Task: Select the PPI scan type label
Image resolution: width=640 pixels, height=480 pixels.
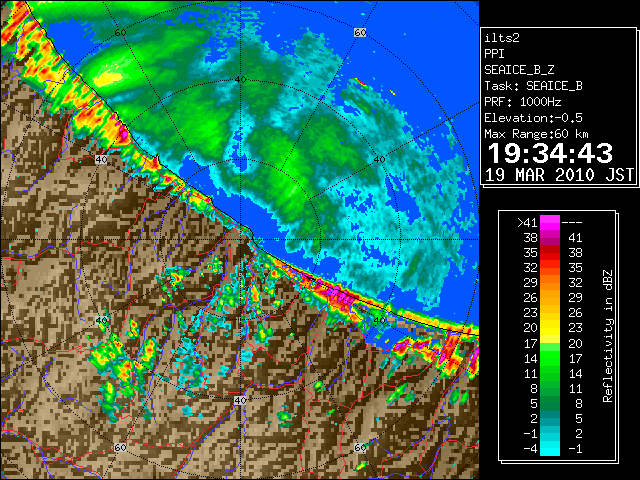Action: coord(494,54)
